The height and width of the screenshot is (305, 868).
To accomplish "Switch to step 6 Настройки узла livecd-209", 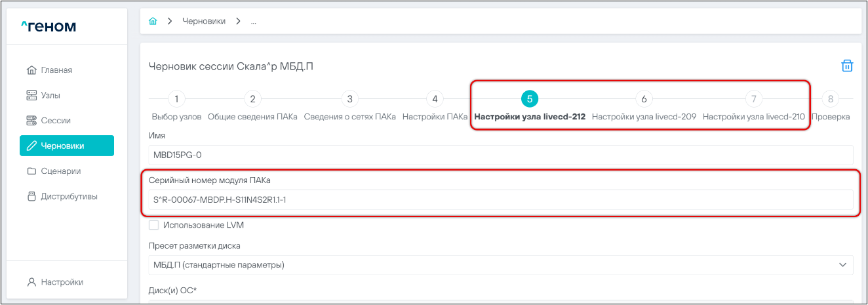I will tap(644, 100).
